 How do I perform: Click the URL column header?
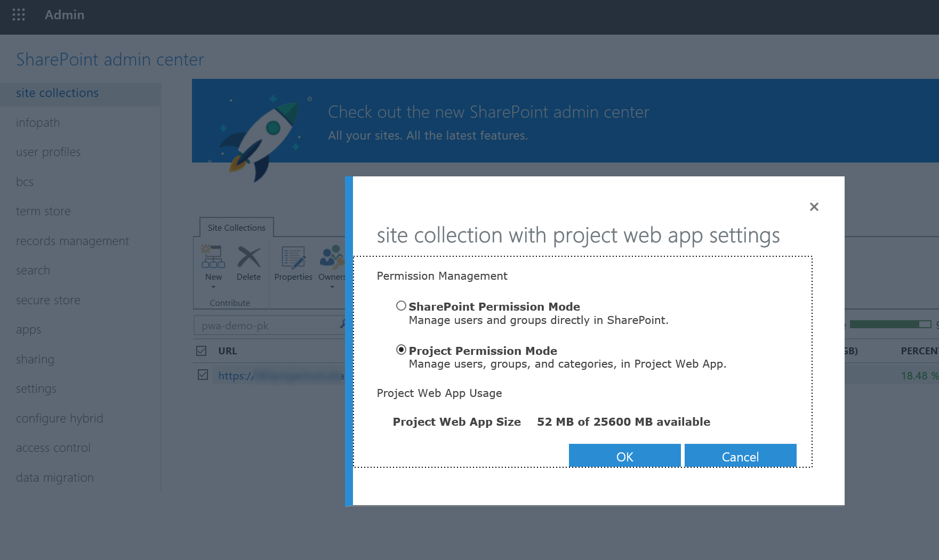[228, 351]
